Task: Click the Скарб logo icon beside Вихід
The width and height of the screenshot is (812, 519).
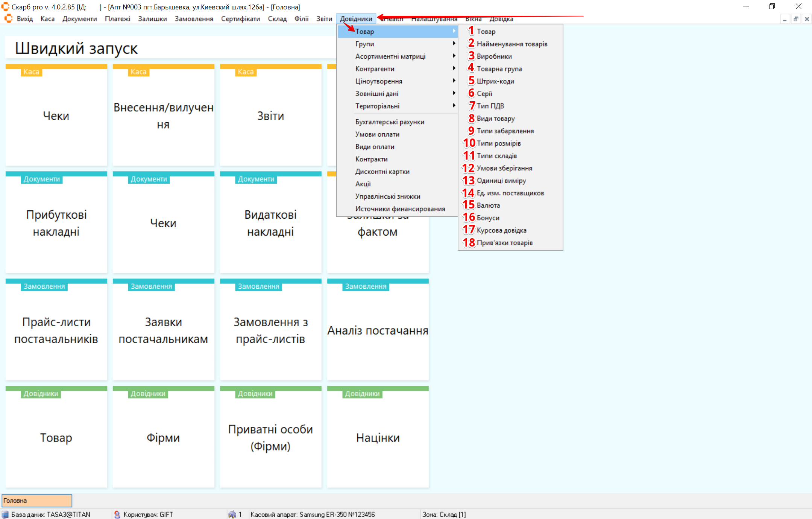Action: point(8,18)
